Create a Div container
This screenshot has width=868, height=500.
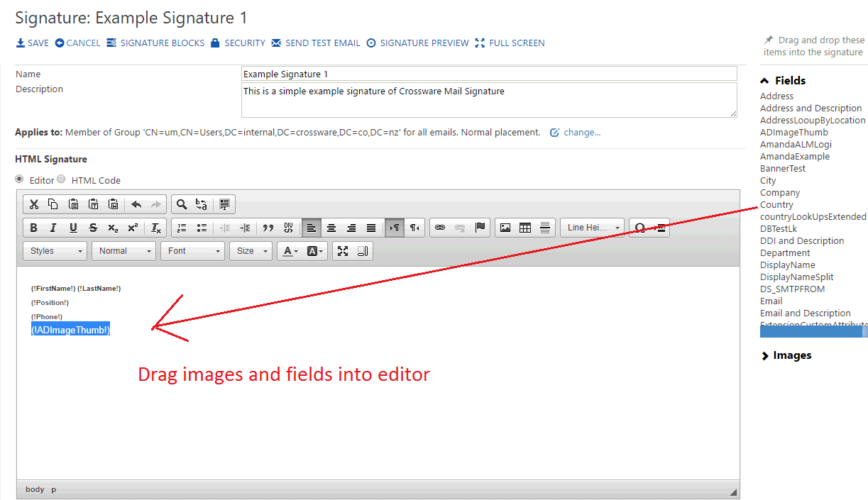click(x=288, y=228)
